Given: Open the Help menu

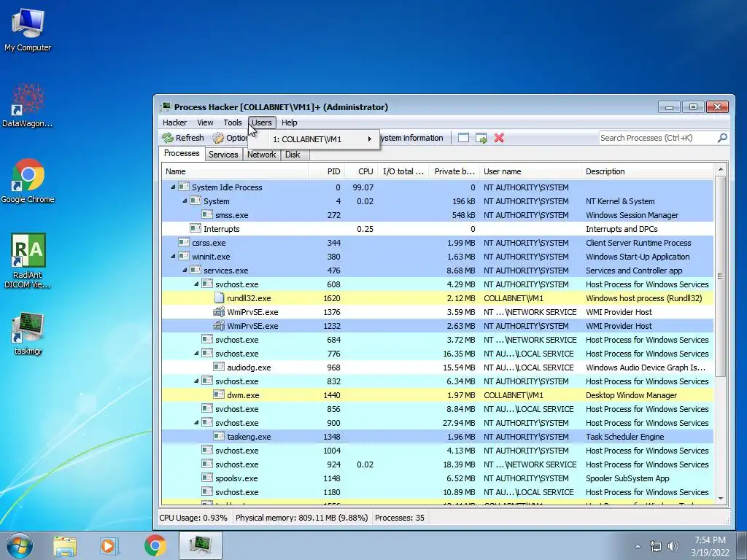Looking at the screenshot, I should (289, 122).
